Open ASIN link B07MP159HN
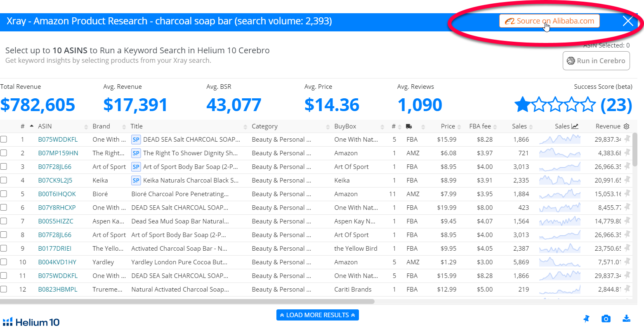644x330 pixels. 58,153
